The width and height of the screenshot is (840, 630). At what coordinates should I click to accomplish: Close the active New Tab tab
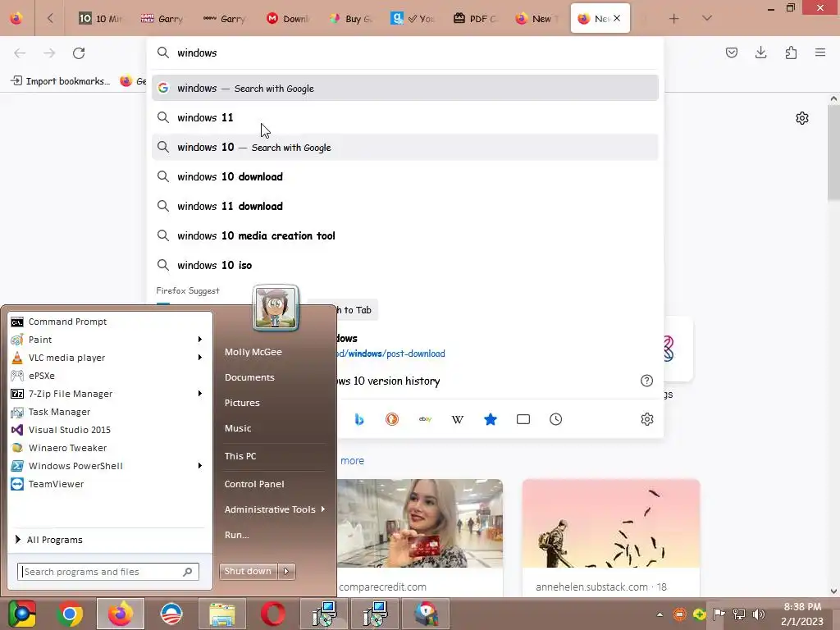pyautogui.click(x=617, y=18)
